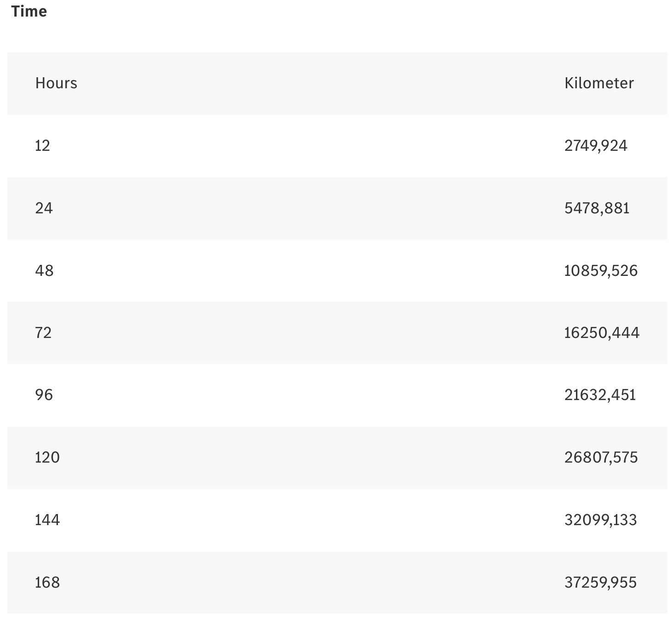Click the 144 hours cell
Image resolution: width=672 pixels, height=618 pixels.
[x=47, y=520]
